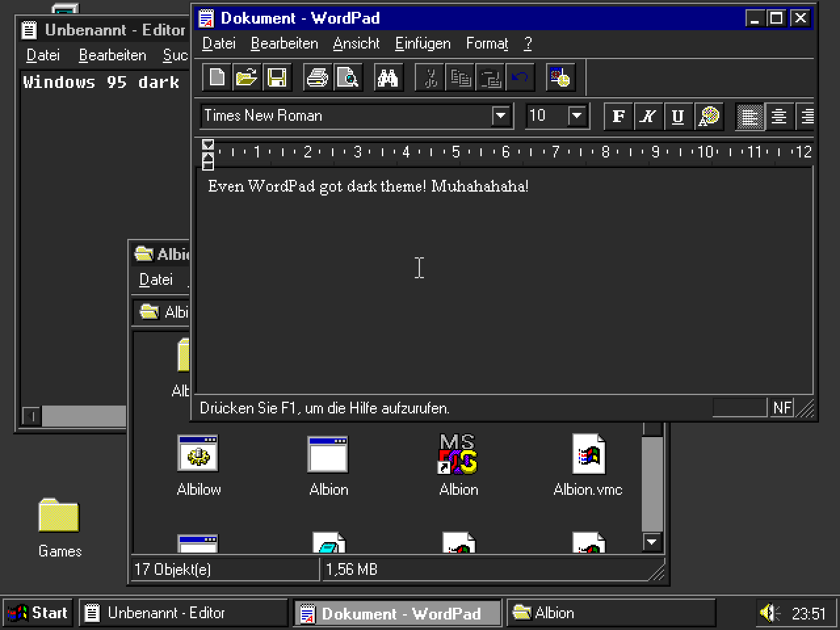Open WordPad help menu (?)
This screenshot has height=630, width=840.
pos(528,43)
